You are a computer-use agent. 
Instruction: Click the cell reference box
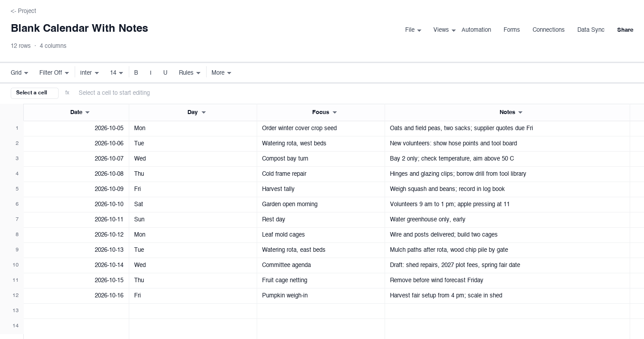[x=34, y=93]
